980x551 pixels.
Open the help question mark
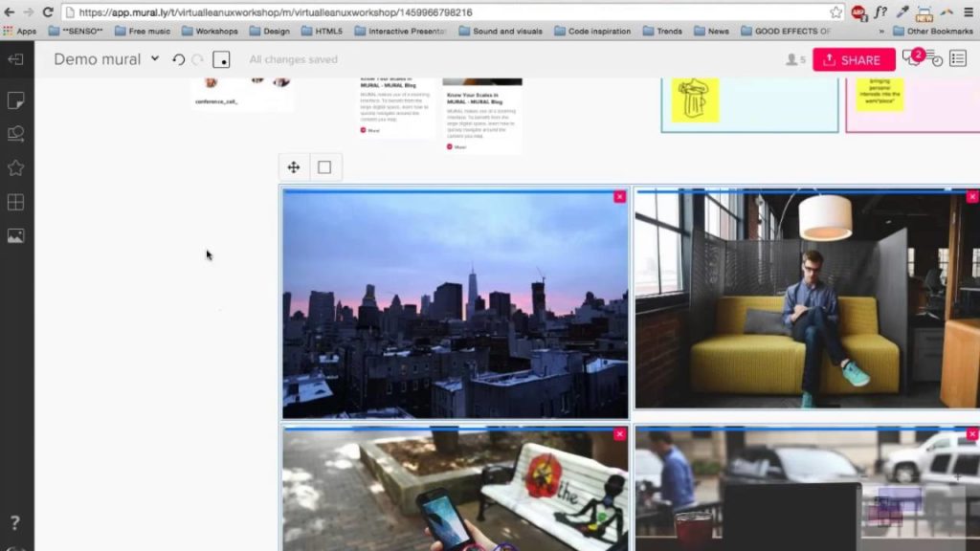click(15, 523)
